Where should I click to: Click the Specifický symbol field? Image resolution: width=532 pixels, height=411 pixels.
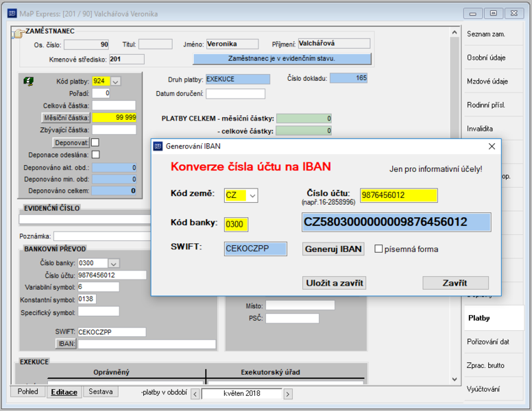pos(99,311)
